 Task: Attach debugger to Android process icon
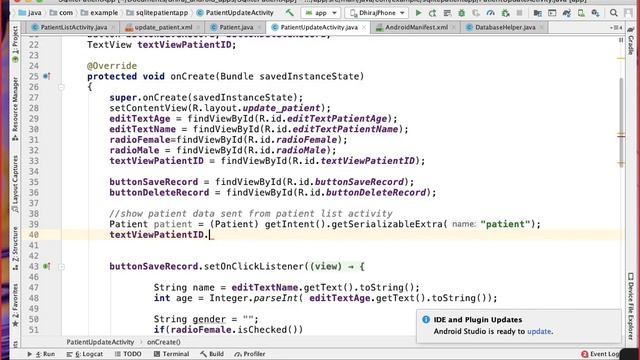point(505,13)
